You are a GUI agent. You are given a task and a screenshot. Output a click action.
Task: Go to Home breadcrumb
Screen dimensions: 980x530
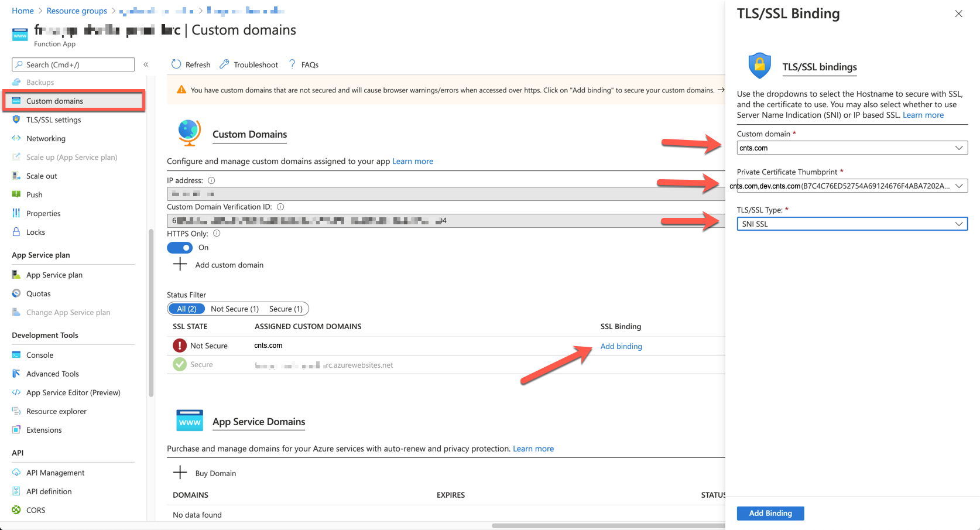(23, 11)
